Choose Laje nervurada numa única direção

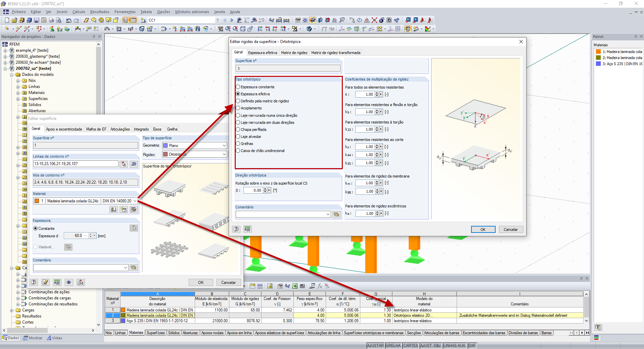(x=238, y=115)
